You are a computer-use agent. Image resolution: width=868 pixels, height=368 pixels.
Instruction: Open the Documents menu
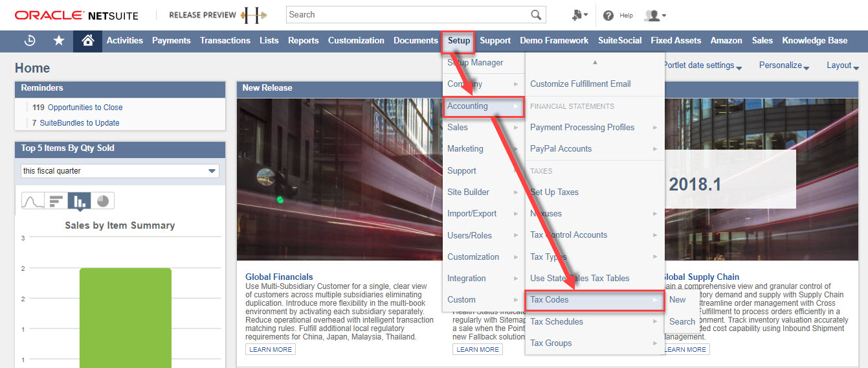click(416, 40)
